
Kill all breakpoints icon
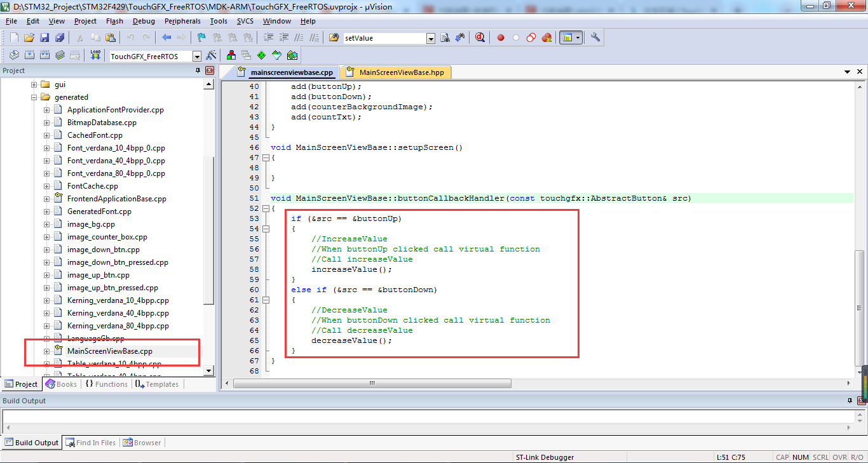coord(546,37)
